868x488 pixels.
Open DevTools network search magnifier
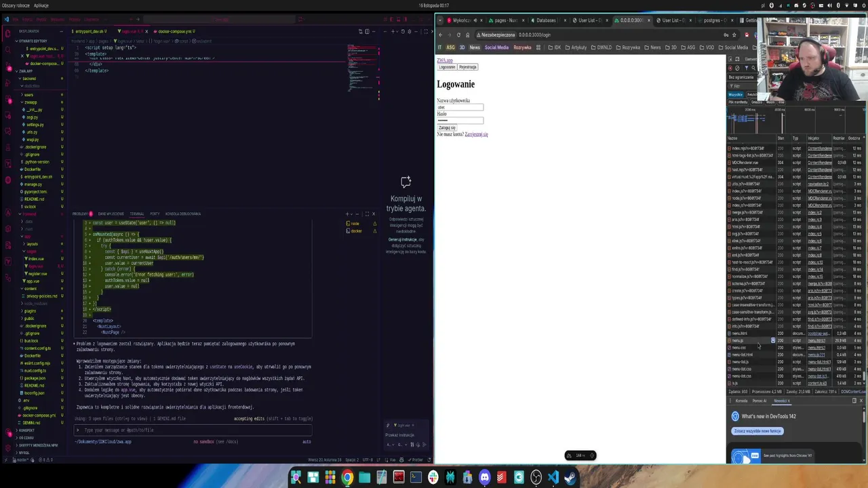pos(753,68)
